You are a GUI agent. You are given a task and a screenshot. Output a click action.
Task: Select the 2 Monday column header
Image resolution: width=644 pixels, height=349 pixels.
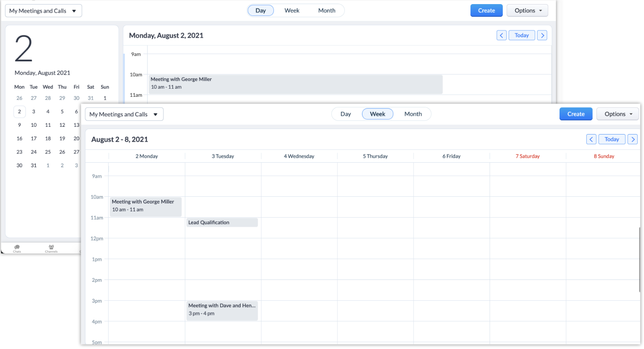click(x=147, y=156)
